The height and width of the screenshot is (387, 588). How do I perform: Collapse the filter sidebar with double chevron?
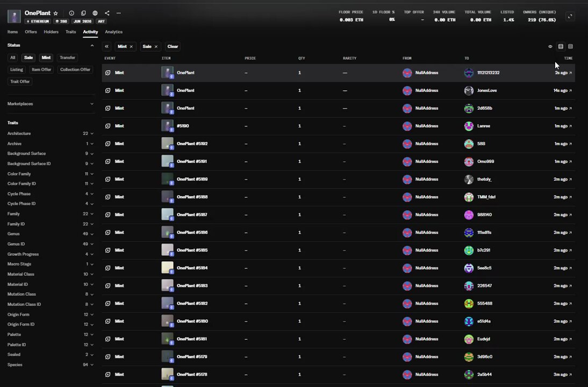click(x=107, y=47)
